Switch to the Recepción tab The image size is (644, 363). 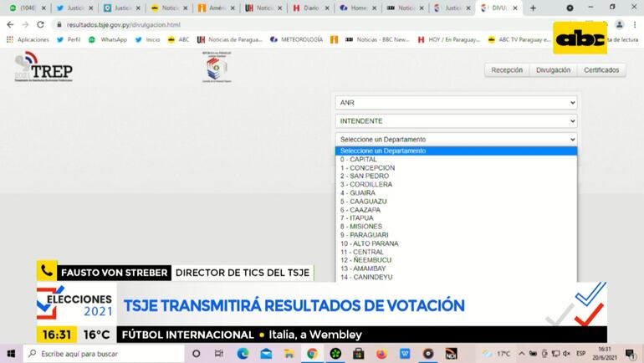tap(506, 70)
